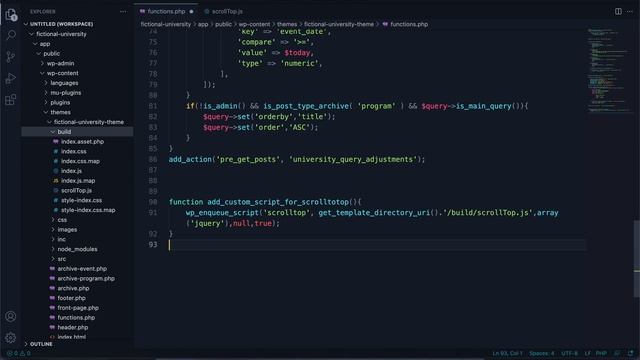Click breadcrumb wp-content
The height and width of the screenshot is (360, 640).
[x=254, y=24]
